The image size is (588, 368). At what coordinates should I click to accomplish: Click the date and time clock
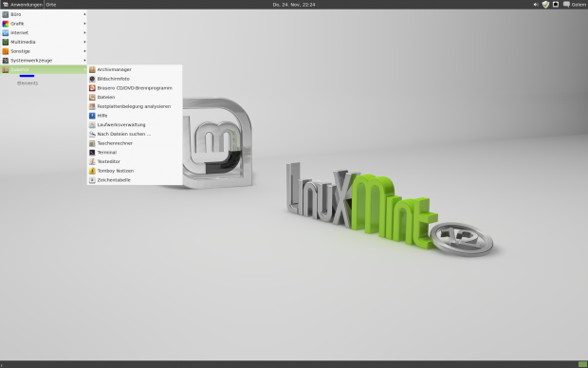pyautogui.click(x=294, y=5)
